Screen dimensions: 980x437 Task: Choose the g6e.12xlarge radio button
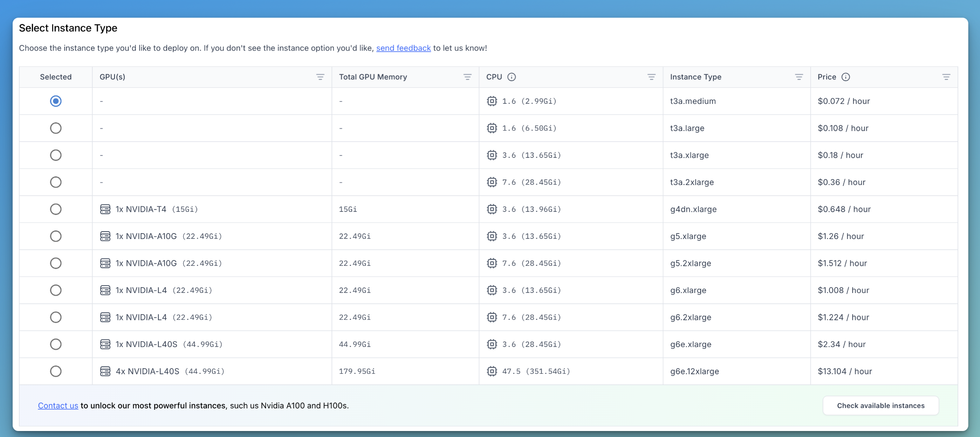tap(56, 371)
